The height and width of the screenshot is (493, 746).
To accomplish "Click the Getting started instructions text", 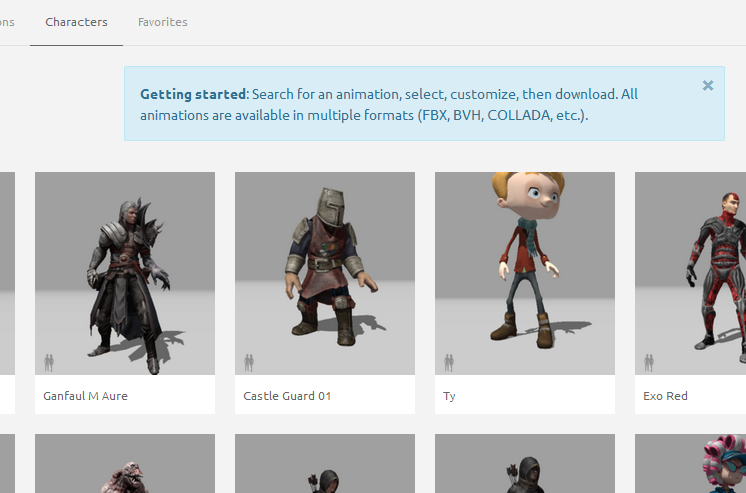I will pyautogui.click(x=389, y=105).
